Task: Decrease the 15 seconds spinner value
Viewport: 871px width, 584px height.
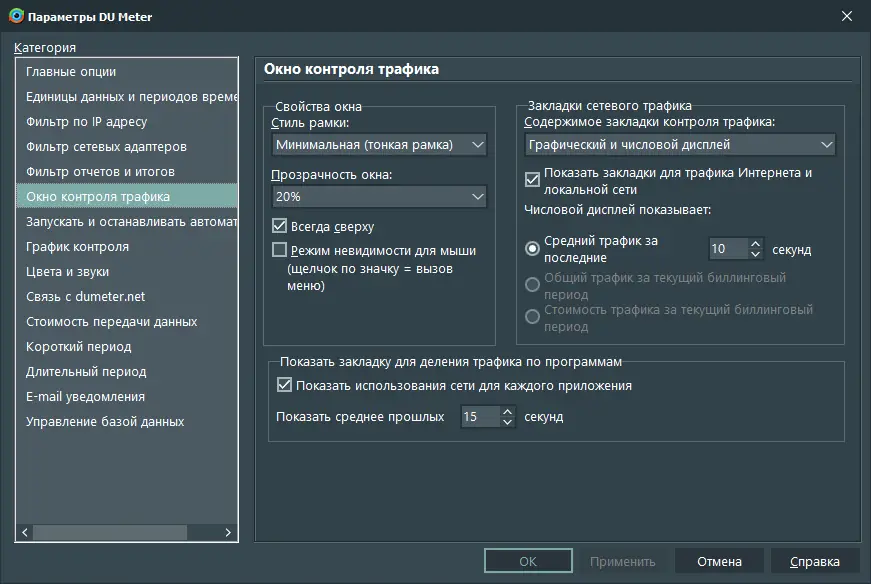Action: [507, 422]
